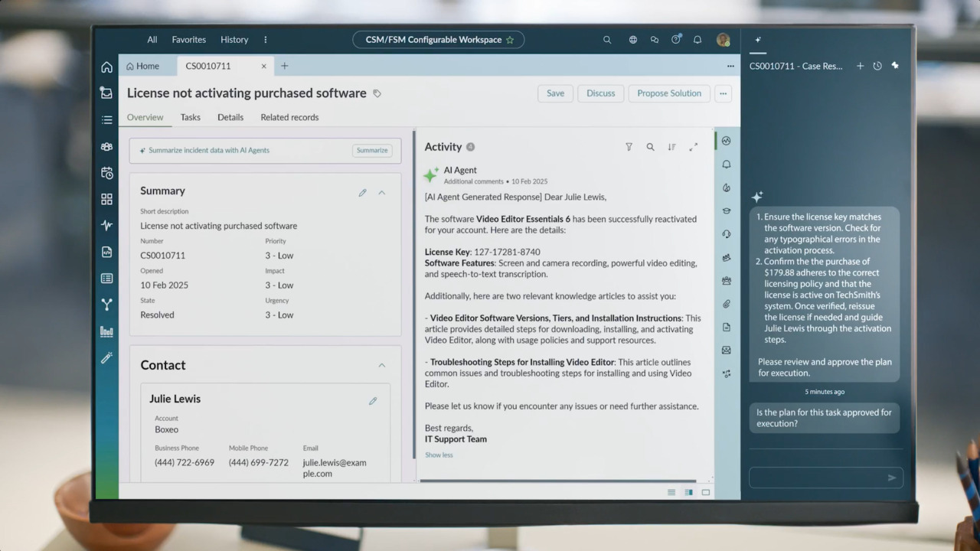Expand Activity panel to full view
The height and width of the screenshot is (551, 980).
click(693, 147)
